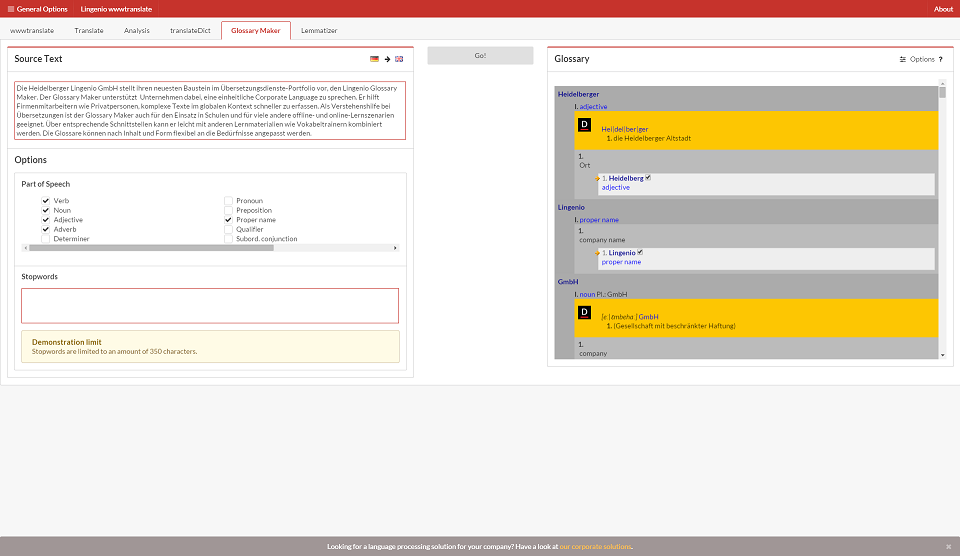Close the bottom corporate solutions banner
The image size is (960, 556).
point(949,547)
